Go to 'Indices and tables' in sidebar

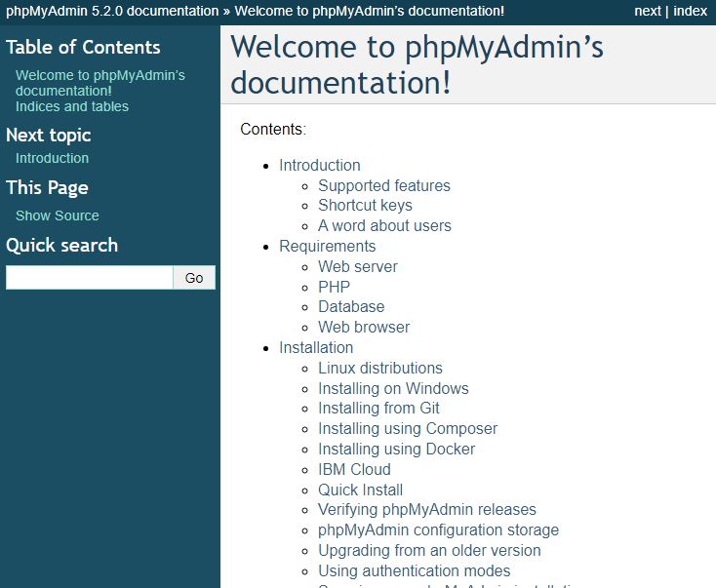(x=72, y=106)
